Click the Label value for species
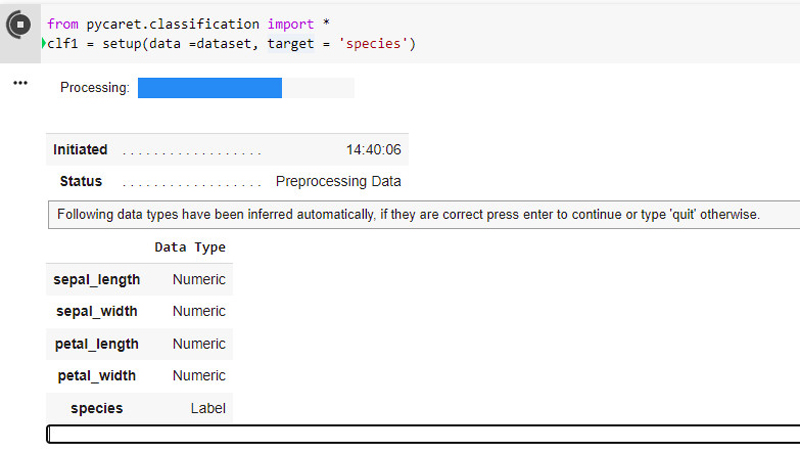Image resolution: width=800 pixels, height=452 pixels. coord(208,408)
